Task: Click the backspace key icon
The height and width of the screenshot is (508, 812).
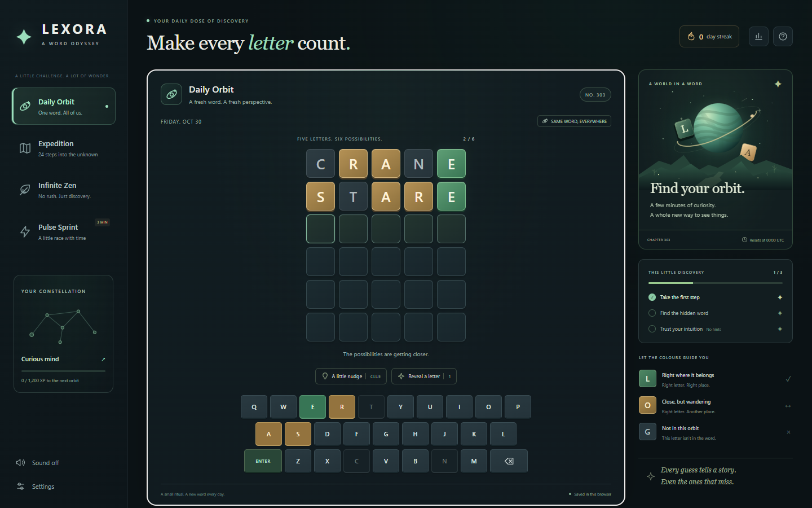Action: click(509, 461)
